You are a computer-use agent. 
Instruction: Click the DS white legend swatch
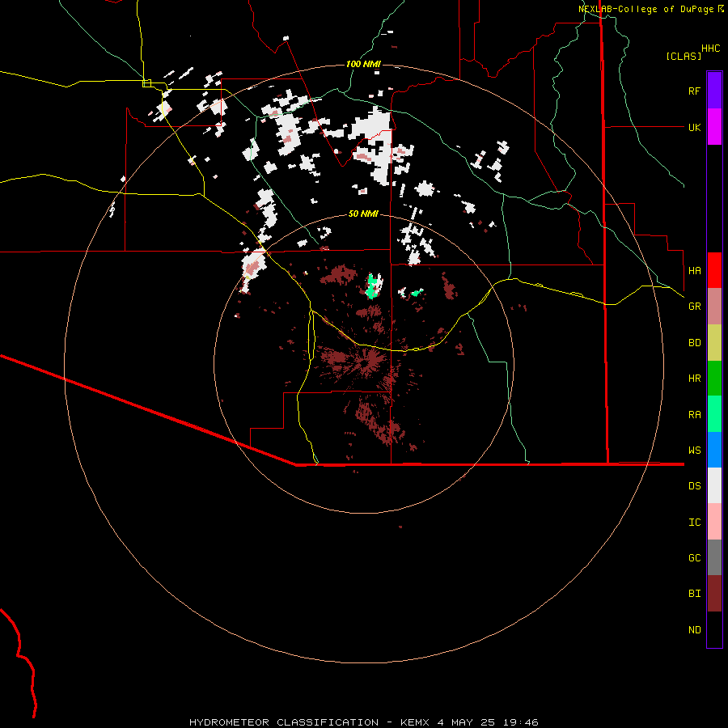[x=714, y=485]
